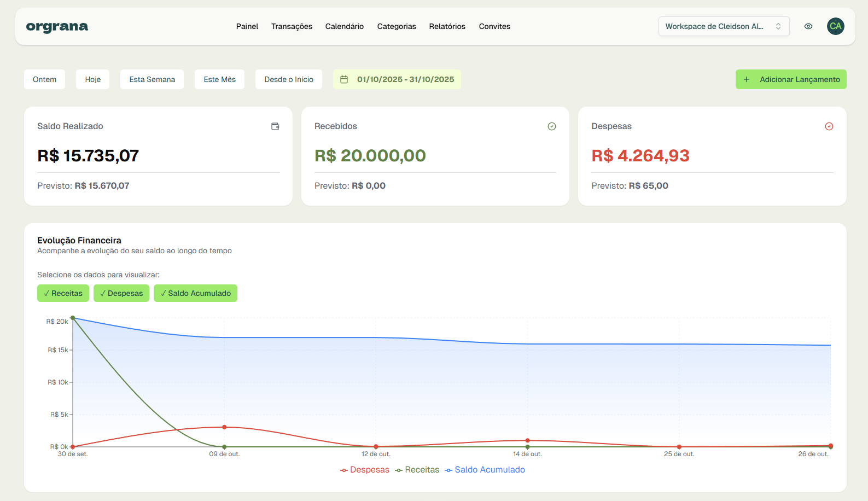This screenshot has height=501, width=868.
Task: Click the calendar icon in date range
Action: pos(344,79)
